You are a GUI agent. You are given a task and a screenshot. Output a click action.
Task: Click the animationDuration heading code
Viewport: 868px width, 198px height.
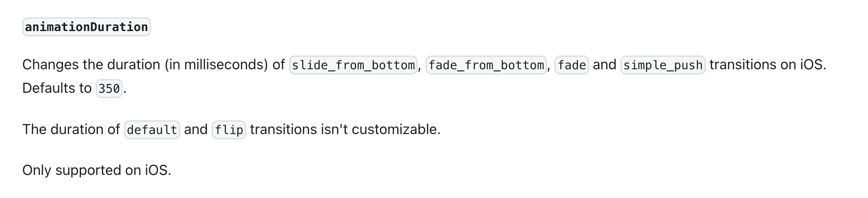tap(86, 27)
